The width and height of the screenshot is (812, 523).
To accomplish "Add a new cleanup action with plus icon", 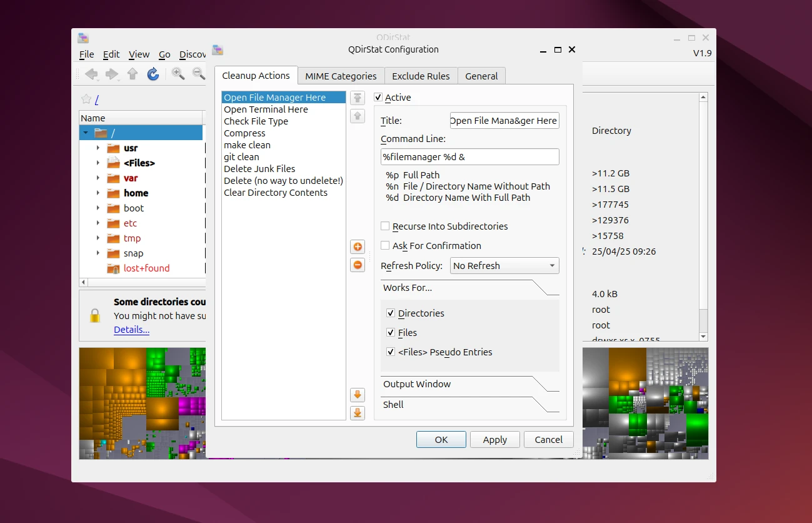I will [x=358, y=246].
